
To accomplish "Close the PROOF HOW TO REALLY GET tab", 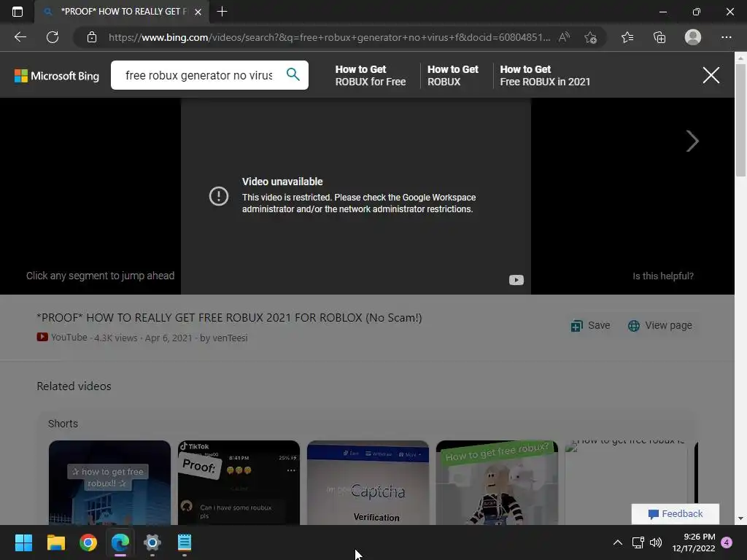I will tap(198, 12).
